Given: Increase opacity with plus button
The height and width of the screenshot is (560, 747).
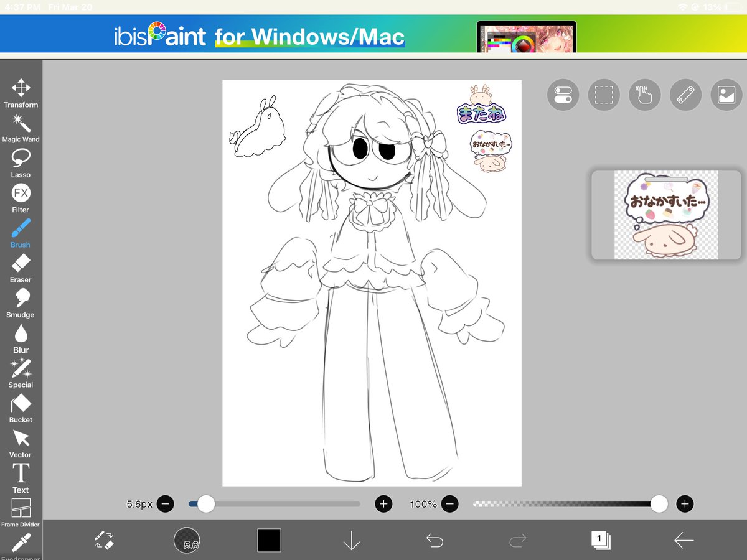Looking at the screenshot, I should pyautogui.click(x=685, y=504).
